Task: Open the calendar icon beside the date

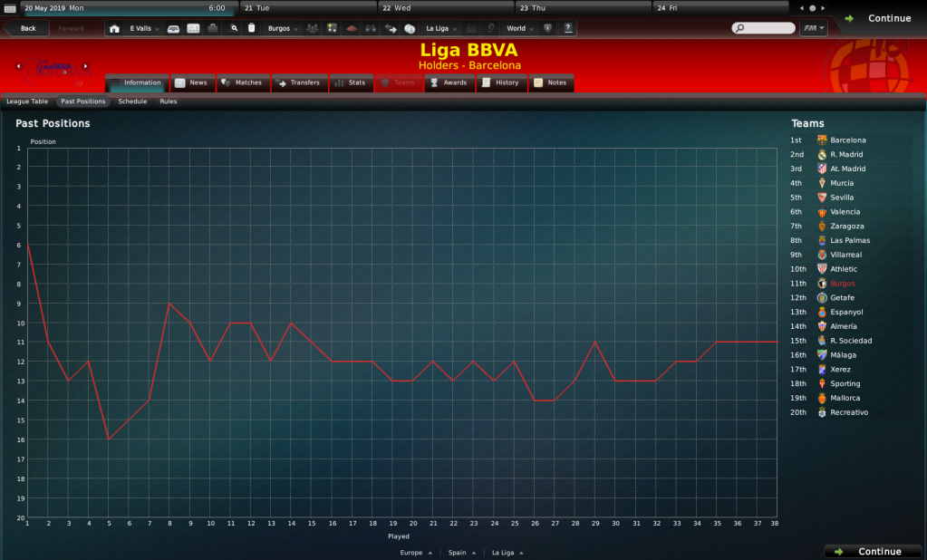Action: (x=9, y=8)
